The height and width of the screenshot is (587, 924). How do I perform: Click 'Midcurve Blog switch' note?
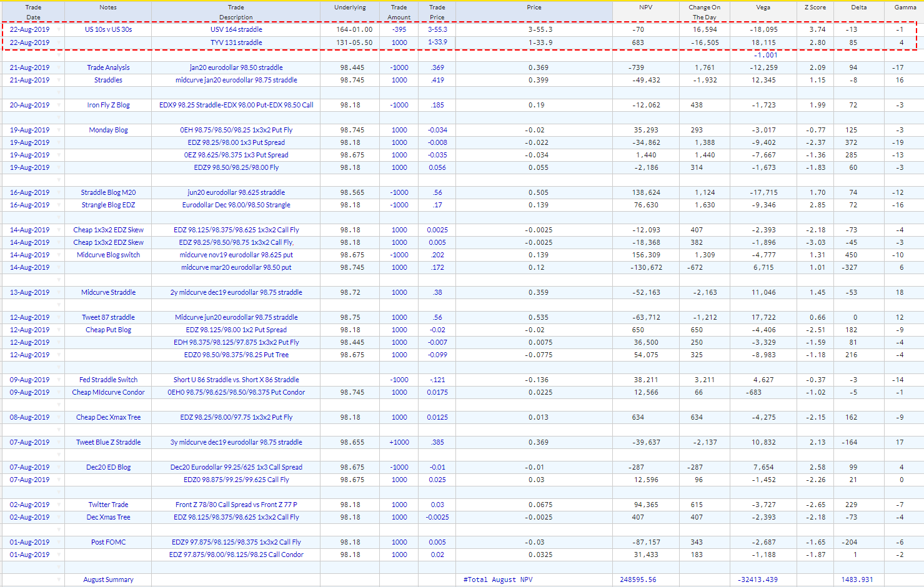point(109,255)
